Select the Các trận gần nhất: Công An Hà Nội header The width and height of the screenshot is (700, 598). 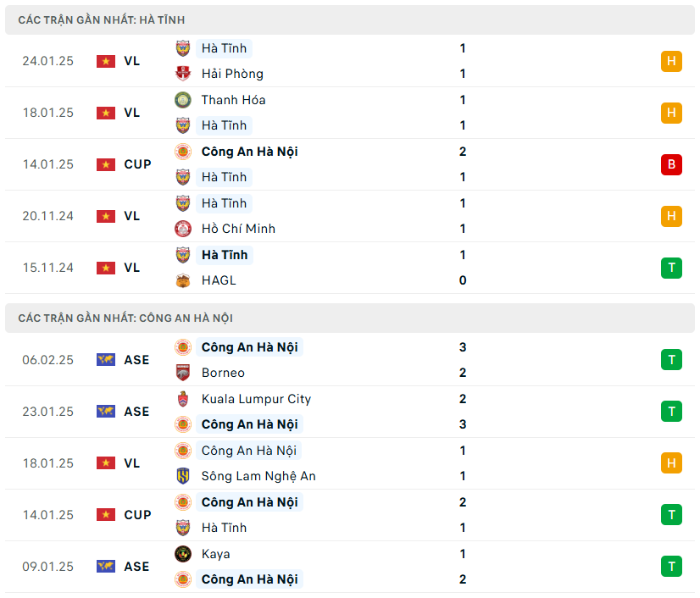125,318
